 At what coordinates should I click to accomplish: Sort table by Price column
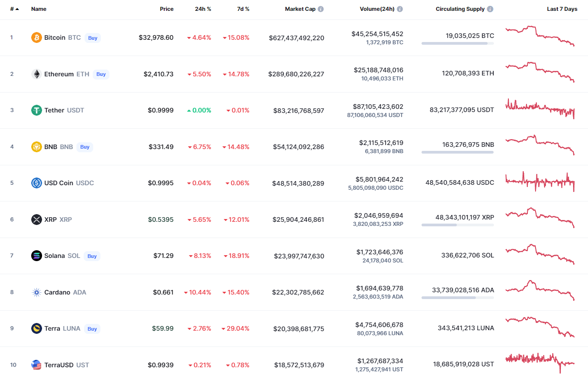pyautogui.click(x=166, y=9)
